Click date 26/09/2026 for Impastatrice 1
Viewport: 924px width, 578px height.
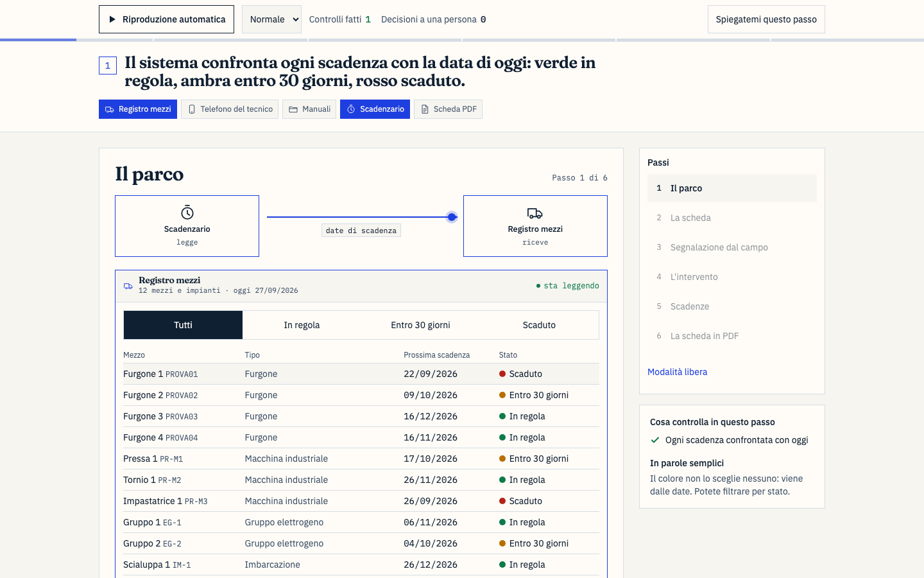pyautogui.click(x=431, y=501)
